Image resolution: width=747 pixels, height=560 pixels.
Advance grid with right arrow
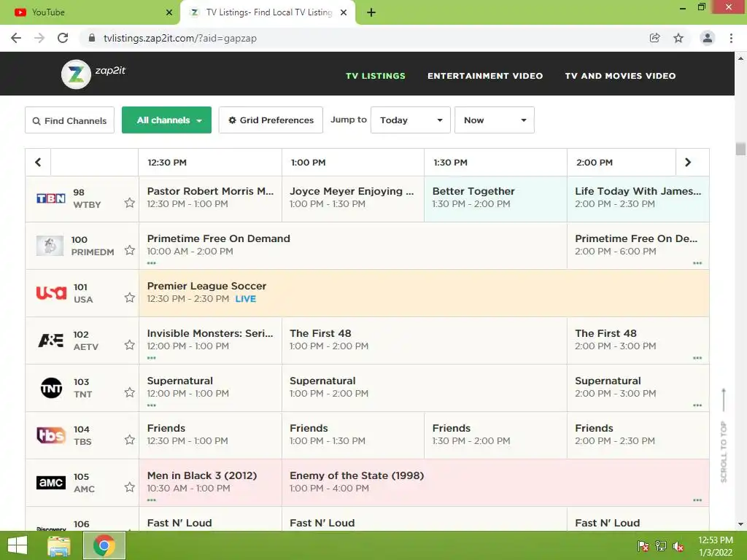pyautogui.click(x=687, y=163)
